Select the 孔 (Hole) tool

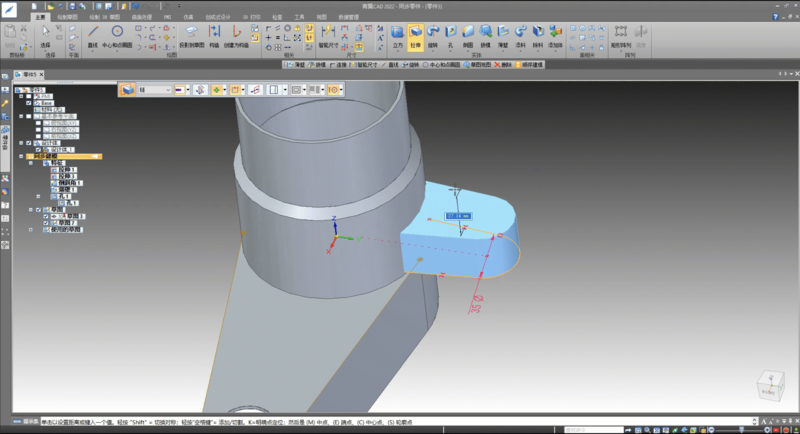click(x=451, y=36)
